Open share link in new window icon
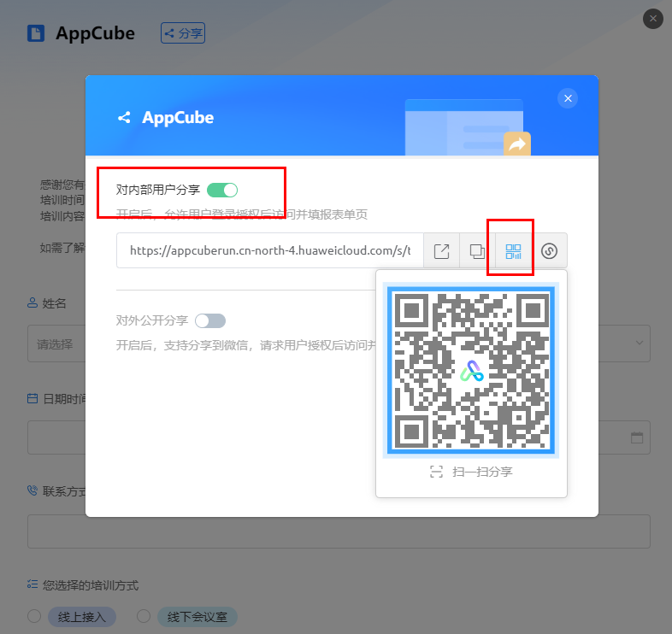The height and width of the screenshot is (634, 672). (441, 251)
